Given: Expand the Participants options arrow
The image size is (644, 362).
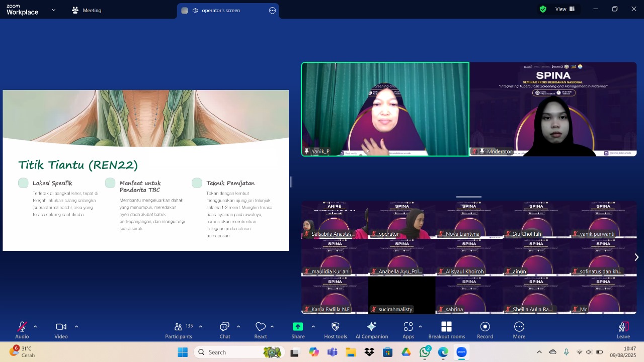Looking at the screenshot, I should tap(200, 327).
